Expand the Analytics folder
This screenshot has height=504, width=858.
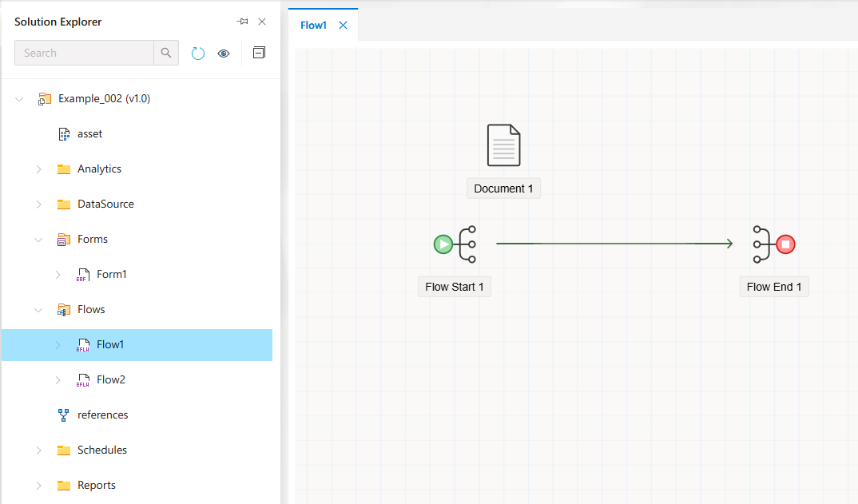38,169
